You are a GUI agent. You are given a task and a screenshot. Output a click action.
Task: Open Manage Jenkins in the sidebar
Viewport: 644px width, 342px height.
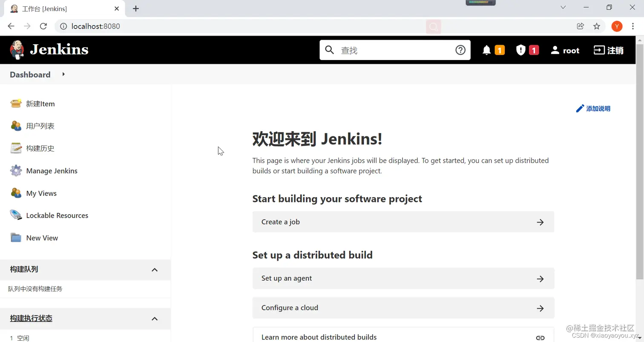52,171
